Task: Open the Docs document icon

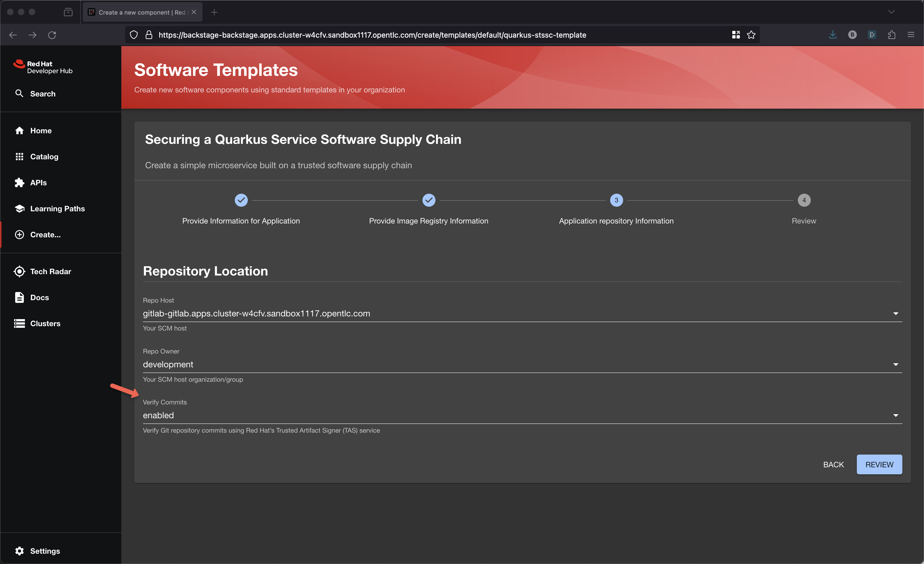Action: click(x=19, y=297)
